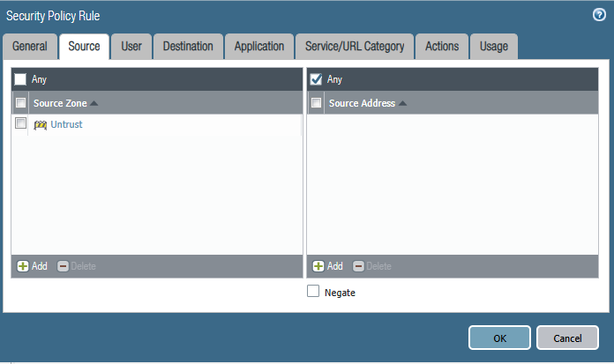View the Usage tab
Image resolution: width=614 pixels, height=364 pixels.
coord(494,47)
